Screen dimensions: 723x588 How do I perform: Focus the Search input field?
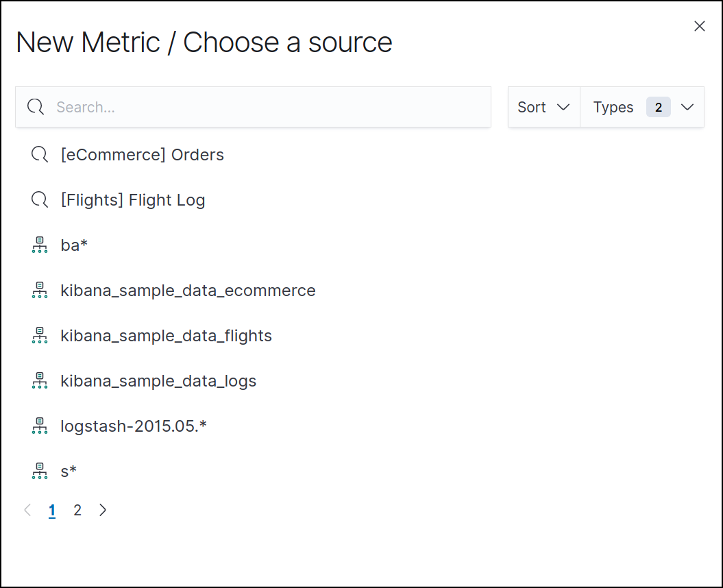click(267, 107)
